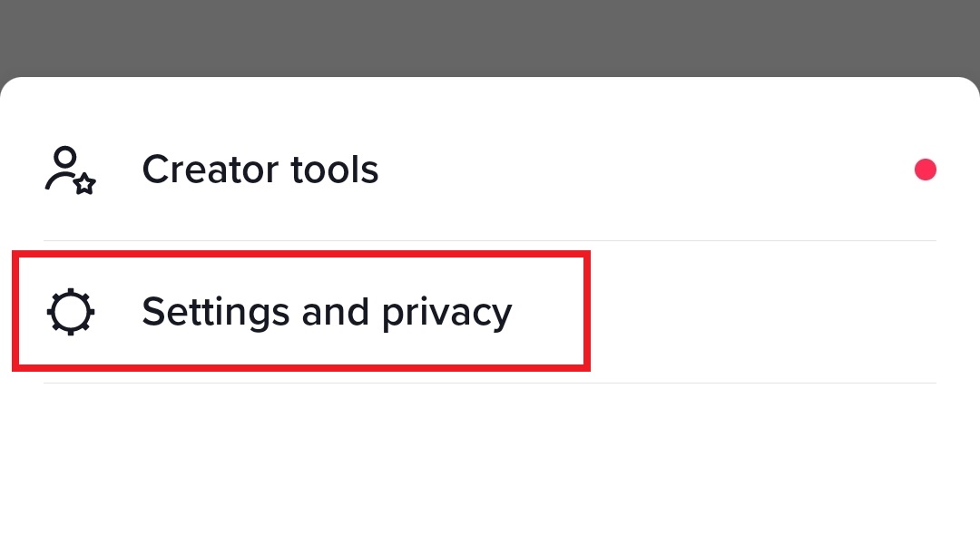
Task: Click the Creator tools person-star icon
Action: 70,170
